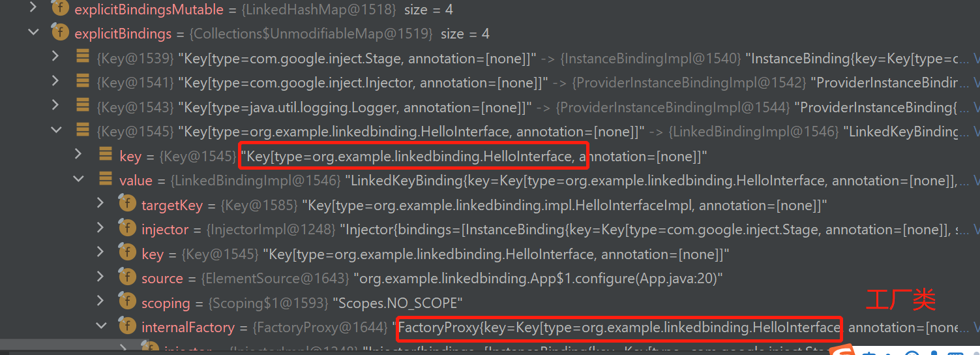The height and width of the screenshot is (355, 980).
Task: Collapse the Key@1545 HelloInterface entry
Action: (57, 130)
